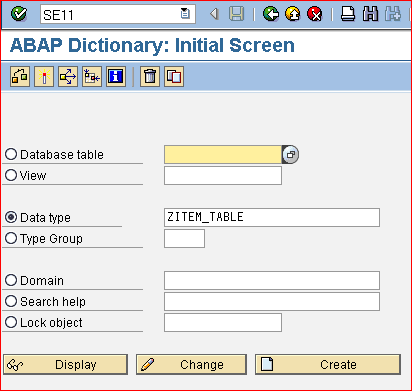Click the Data type field containing ZITEM_TABLE
The height and width of the screenshot is (391, 412).
coord(272,217)
